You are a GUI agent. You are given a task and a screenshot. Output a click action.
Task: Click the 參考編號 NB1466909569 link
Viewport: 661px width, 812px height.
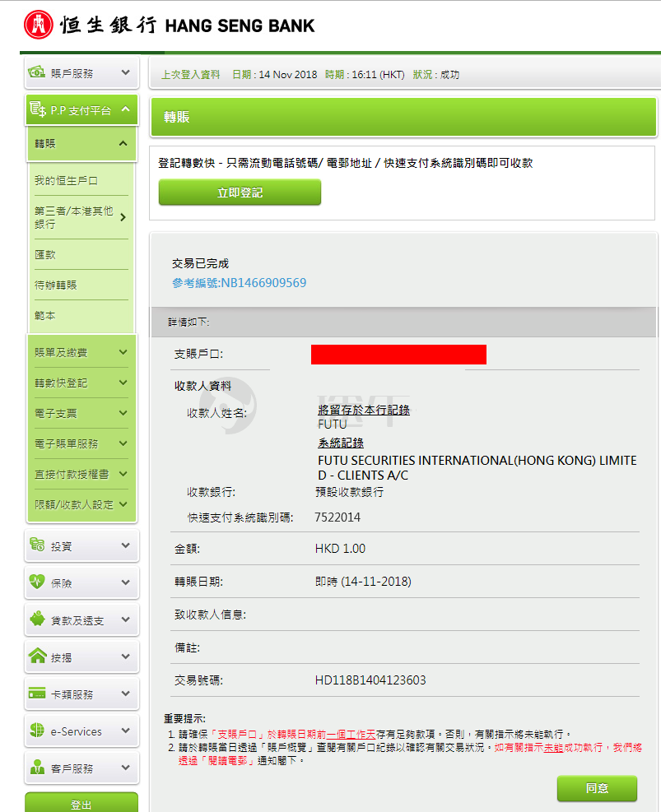coord(240,283)
